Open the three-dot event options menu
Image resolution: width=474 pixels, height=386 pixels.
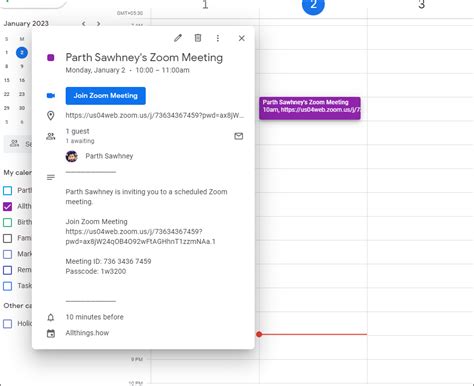click(218, 38)
